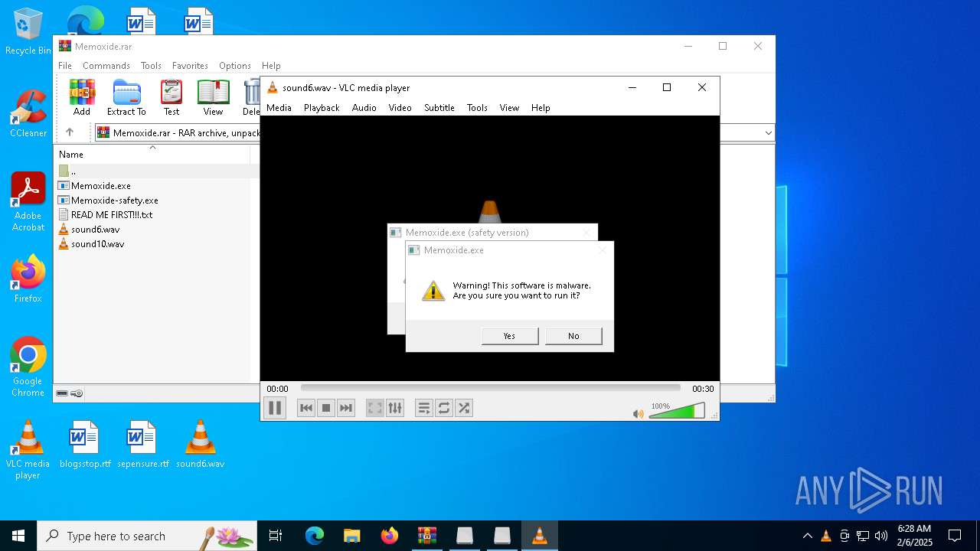Toggle random shuffle in VLC
This screenshot has width=980, height=551.
tap(464, 408)
